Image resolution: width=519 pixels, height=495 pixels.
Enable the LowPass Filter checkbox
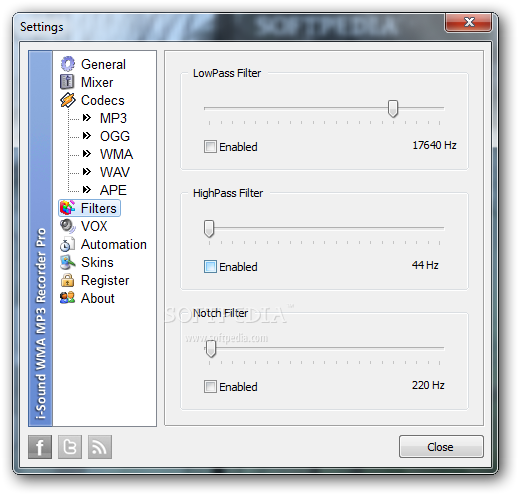pyautogui.click(x=210, y=147)
